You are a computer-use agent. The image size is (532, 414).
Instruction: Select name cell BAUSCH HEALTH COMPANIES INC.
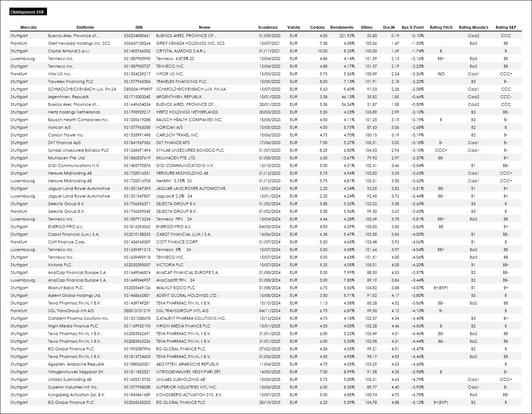pos(189,120)
